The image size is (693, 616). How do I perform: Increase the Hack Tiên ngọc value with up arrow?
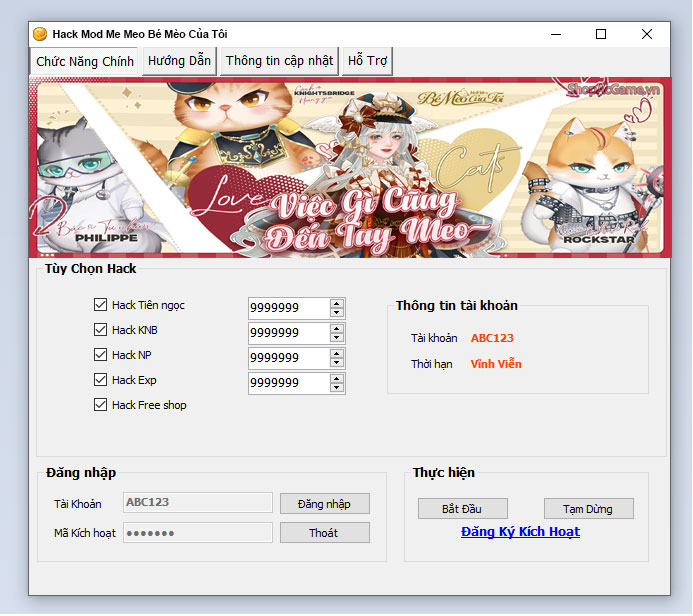point(337,304)
